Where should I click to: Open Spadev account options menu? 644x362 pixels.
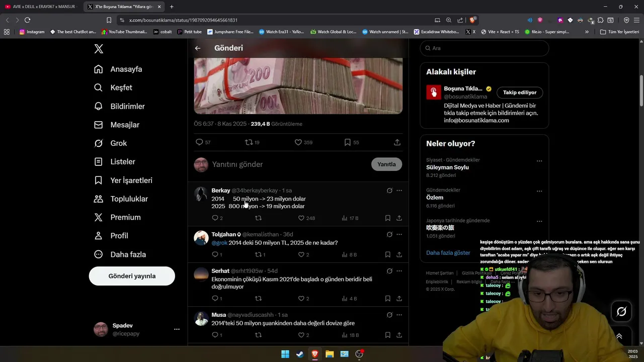pos(177,329)
